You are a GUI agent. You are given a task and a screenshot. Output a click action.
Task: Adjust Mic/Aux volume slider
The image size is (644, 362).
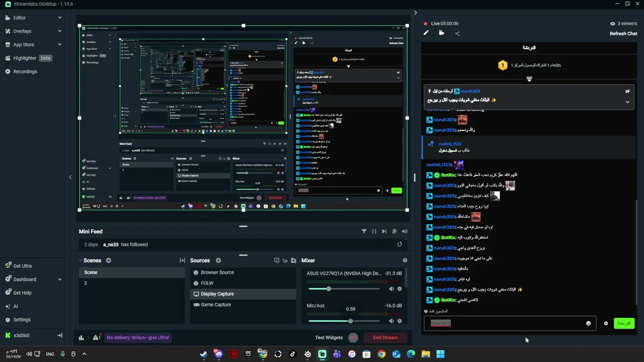tap(344, 321)
